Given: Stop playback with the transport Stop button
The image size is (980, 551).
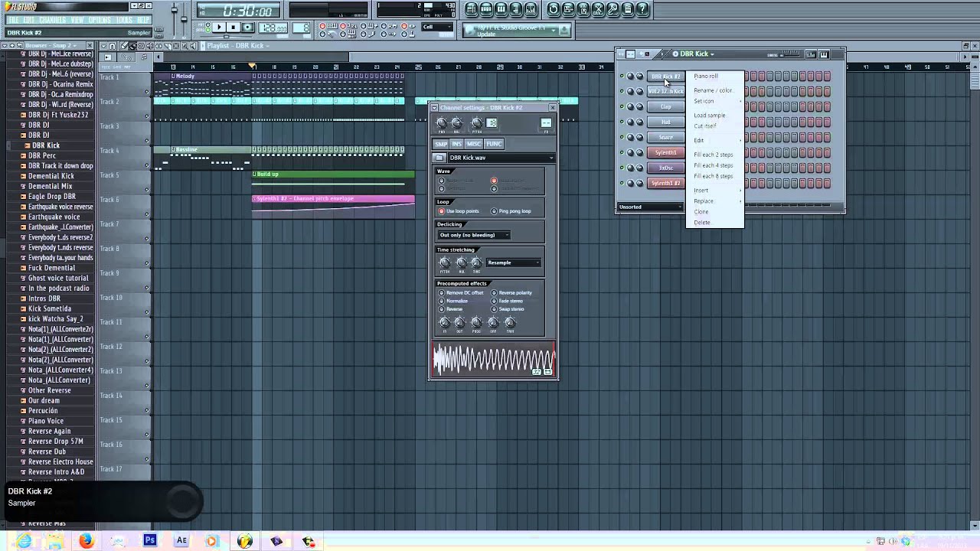Looking at the screenshot, I should pyautogui.click(x=234, y=28).
